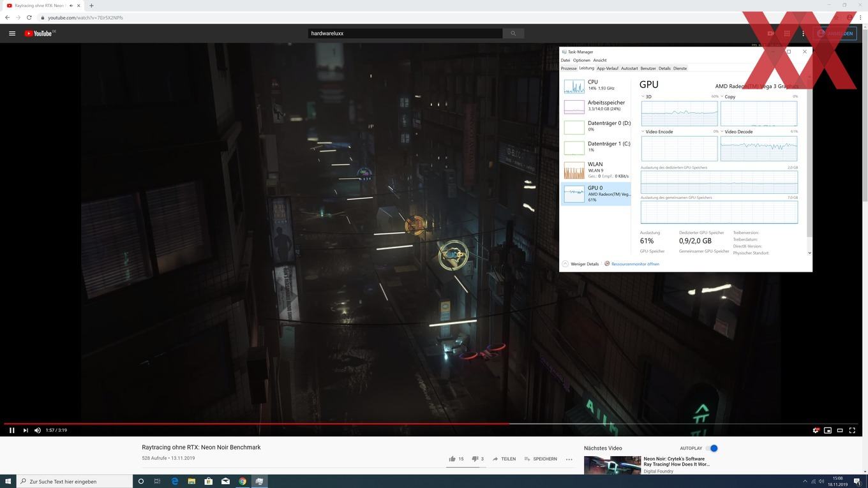Skip to the next video
Screen dimensions: 868x488
[x=26, y=430]
